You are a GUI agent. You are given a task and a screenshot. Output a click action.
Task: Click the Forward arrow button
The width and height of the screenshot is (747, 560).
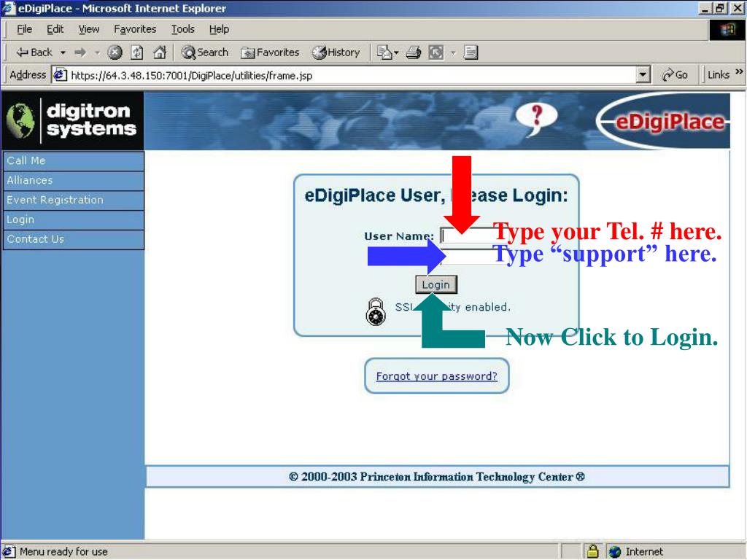[x=80, y=52]
